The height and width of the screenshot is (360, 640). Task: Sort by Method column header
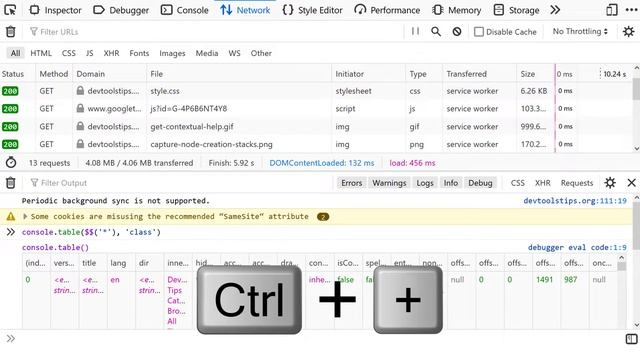(x=54, y=74)
